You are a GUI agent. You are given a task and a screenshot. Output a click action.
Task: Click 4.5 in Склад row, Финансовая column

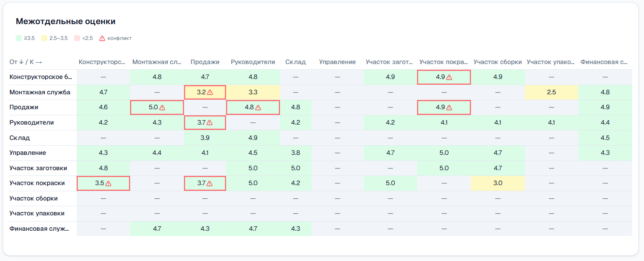(x=605, y=138)
